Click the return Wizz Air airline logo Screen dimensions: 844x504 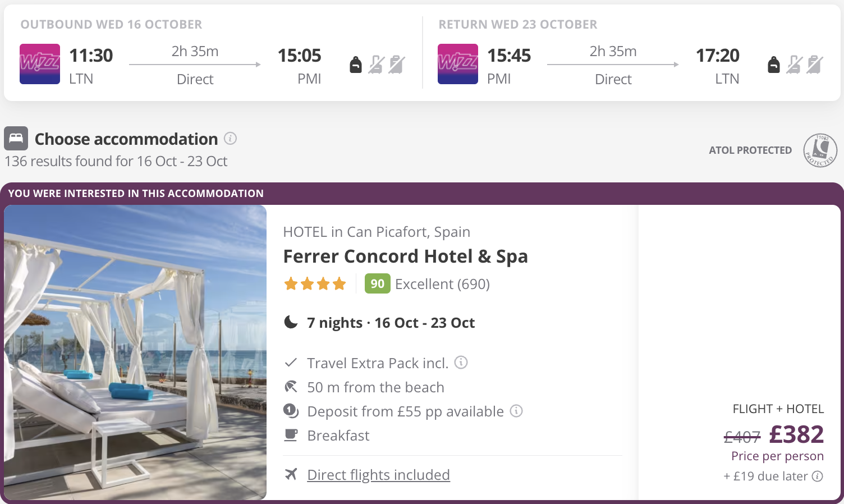tap(458, 64)
